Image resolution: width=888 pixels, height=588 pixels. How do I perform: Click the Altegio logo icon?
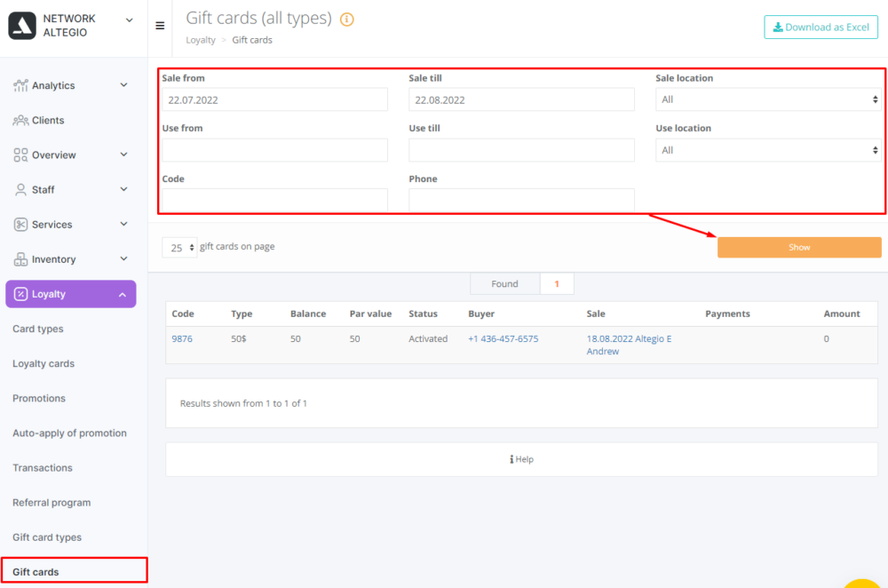click(x=22, y=26)
